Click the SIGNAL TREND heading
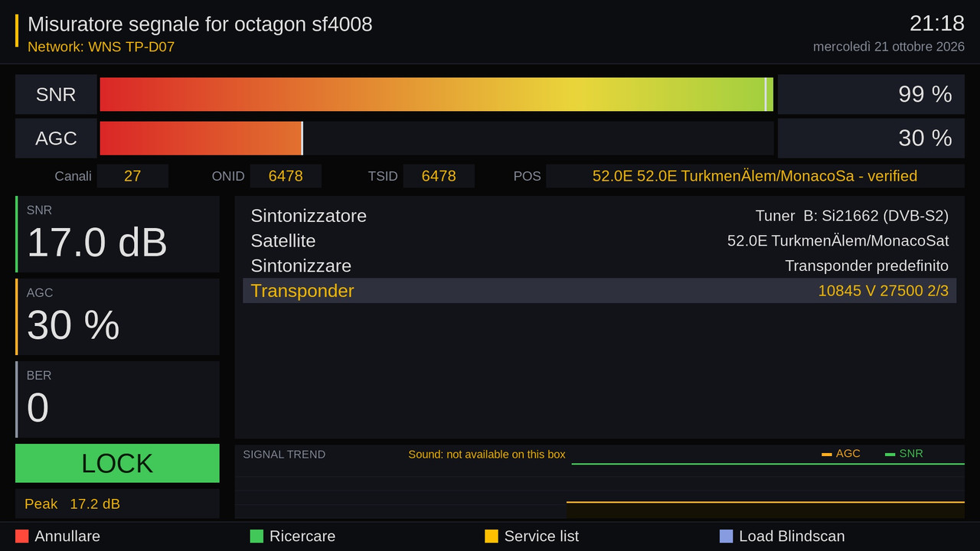 [284, 455]
